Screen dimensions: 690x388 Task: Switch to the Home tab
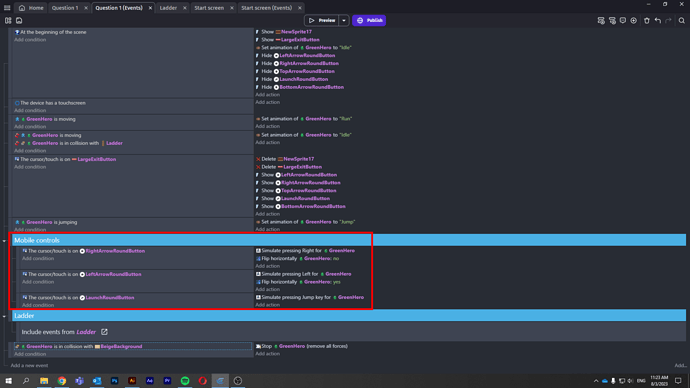point(31,8)
